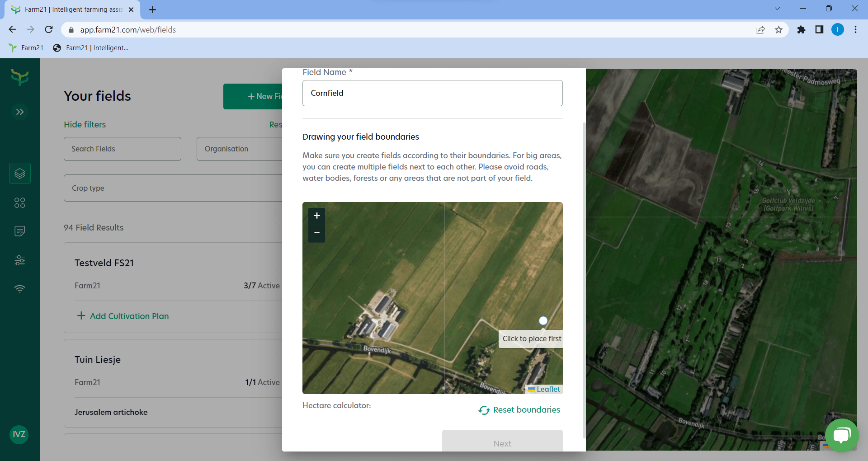Select the notes icon in the sidebar
The width and height of the screenshot is (868, 461).
point(19,231)
